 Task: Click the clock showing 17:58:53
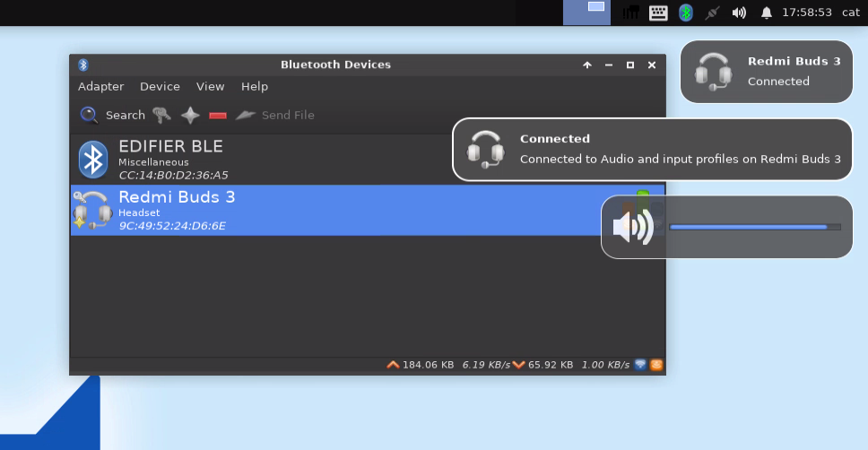(x=806, y=13)
